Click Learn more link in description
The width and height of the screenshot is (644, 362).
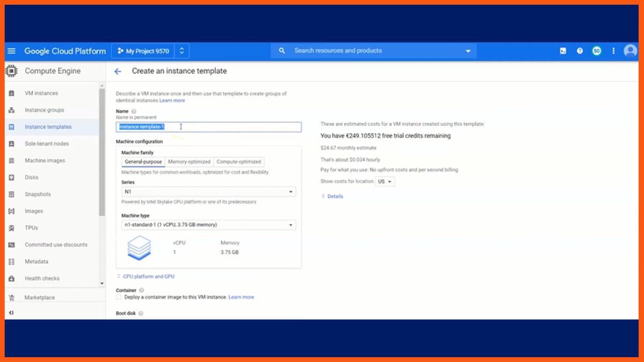pyautogui.click(x=172, y=101)
